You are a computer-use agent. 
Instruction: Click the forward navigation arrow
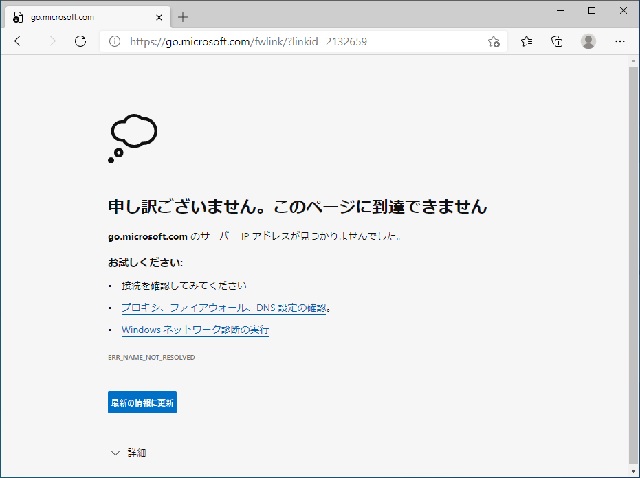click(x=52, y=41)
